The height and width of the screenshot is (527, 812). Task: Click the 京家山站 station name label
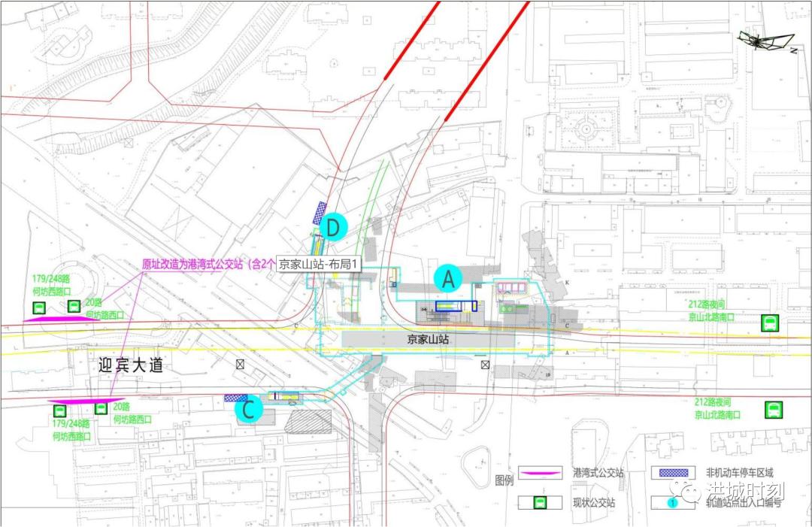[x=428, y=340]
